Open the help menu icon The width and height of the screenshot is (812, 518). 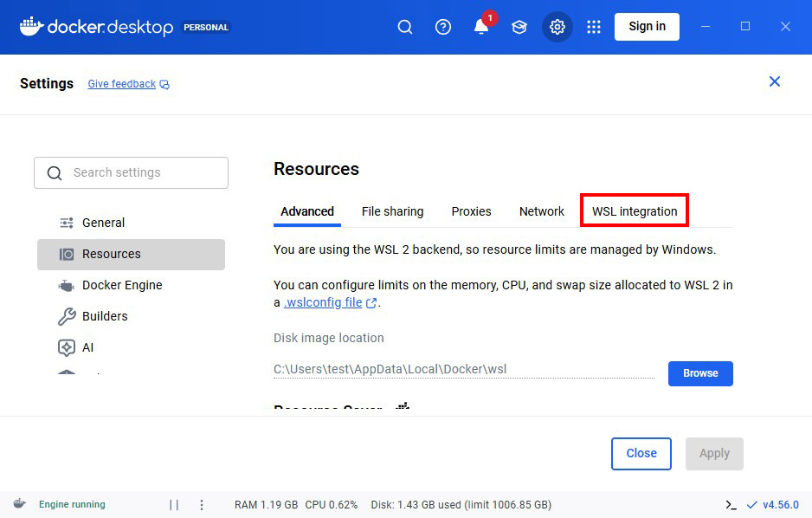(x=443, y=27)
